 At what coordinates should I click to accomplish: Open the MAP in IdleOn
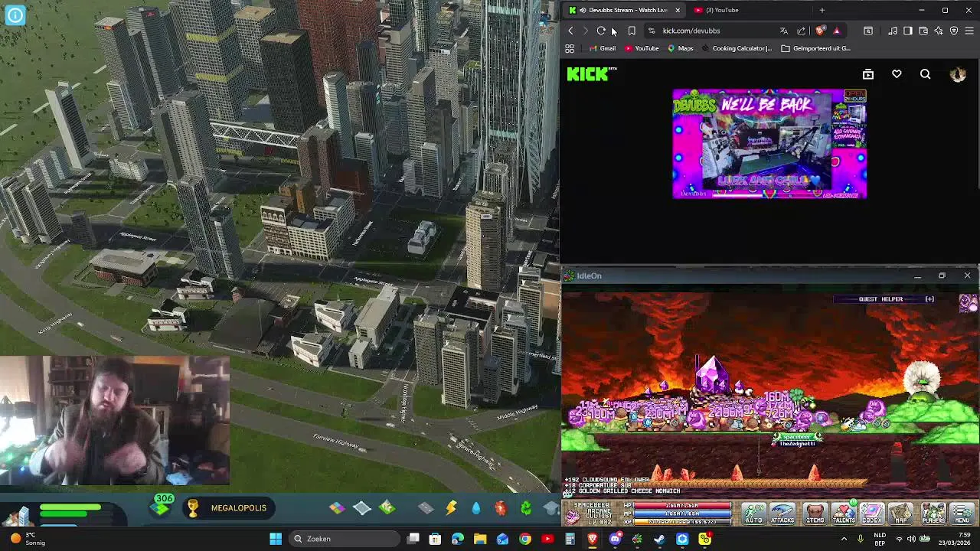click(901, 513)
